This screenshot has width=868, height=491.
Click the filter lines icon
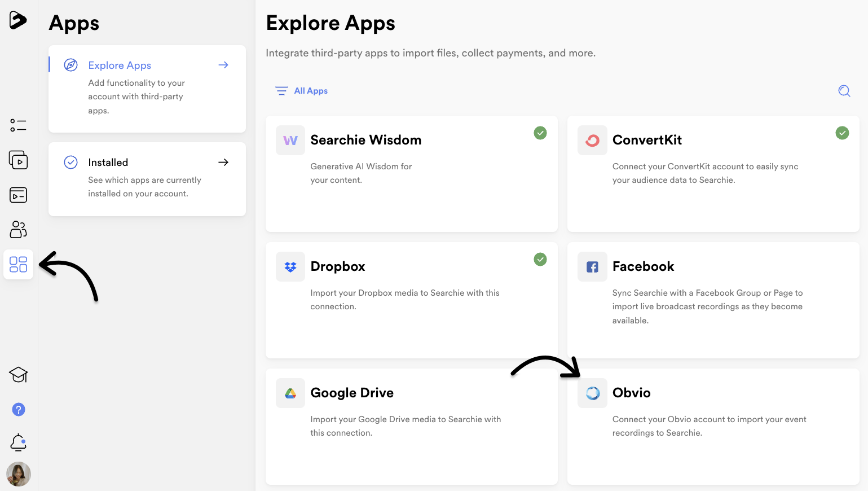coord(281,91)
